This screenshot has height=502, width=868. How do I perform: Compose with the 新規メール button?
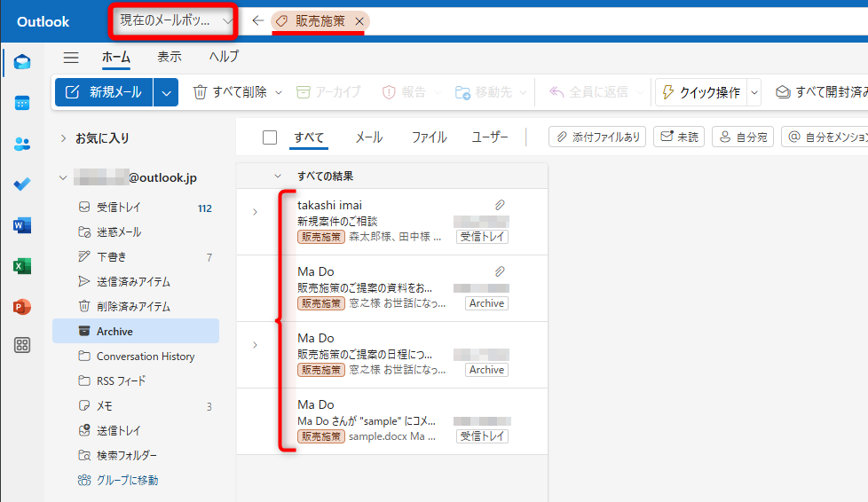pyautogui.click(x=104, y=92)
